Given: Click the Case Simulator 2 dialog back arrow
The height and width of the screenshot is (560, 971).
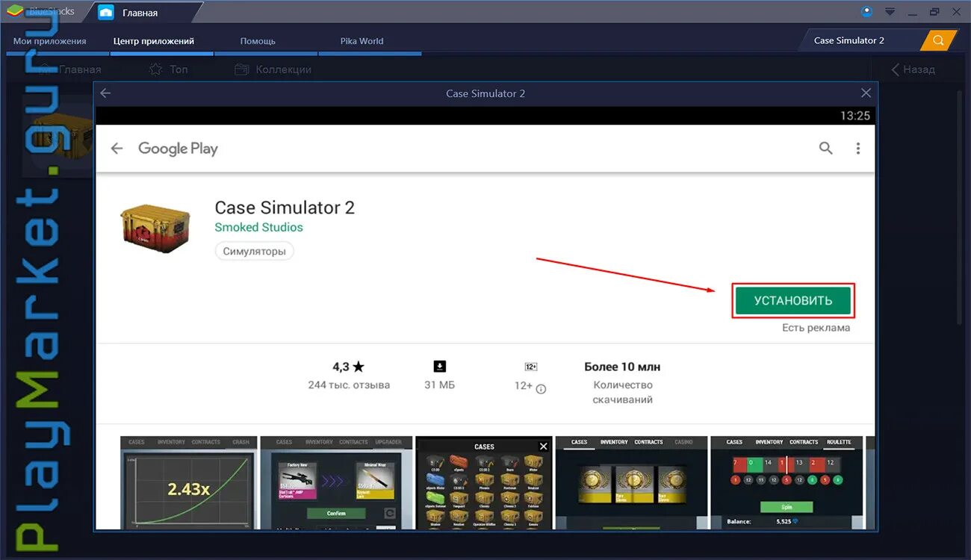Looking at the screenshot, I should coord(105,93).
